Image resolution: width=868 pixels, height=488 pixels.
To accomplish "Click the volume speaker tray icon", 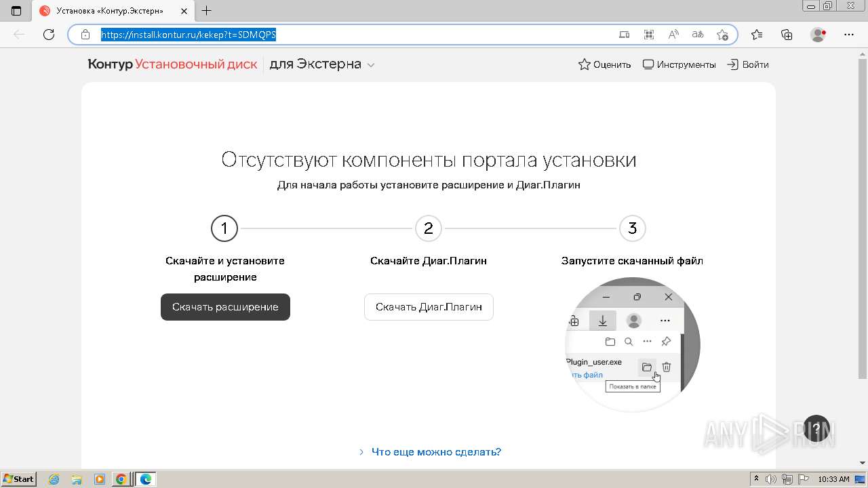I will coord(772,479).
